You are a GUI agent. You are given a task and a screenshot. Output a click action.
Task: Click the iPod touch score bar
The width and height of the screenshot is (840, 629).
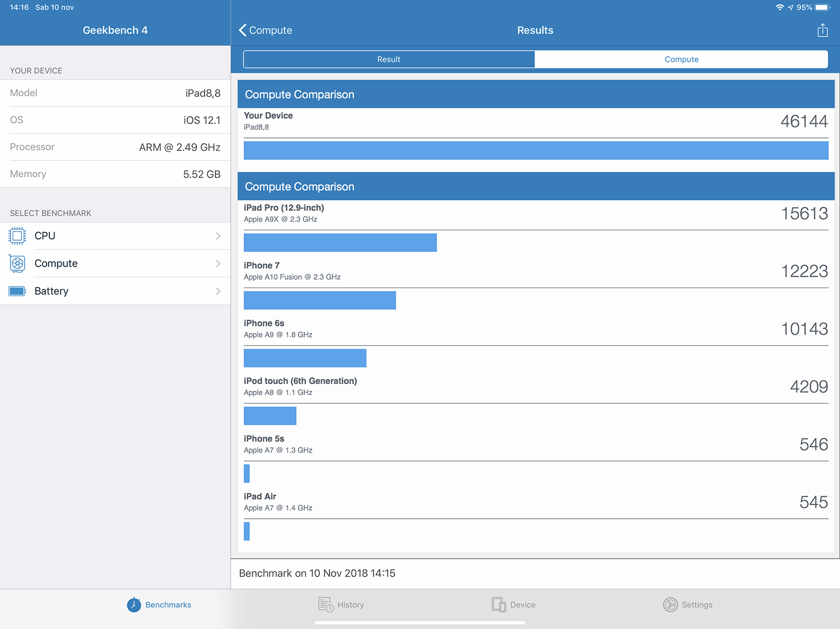tap(270, 416)
